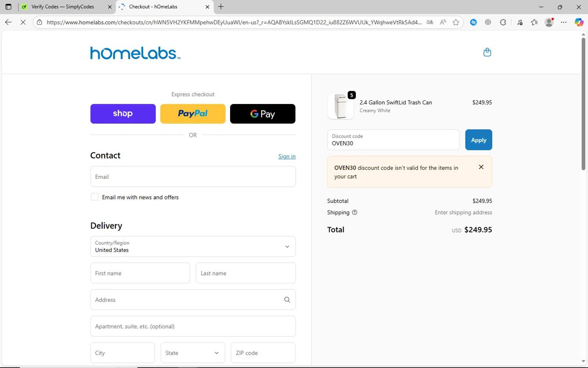Focus the City field

pos(123,353)
